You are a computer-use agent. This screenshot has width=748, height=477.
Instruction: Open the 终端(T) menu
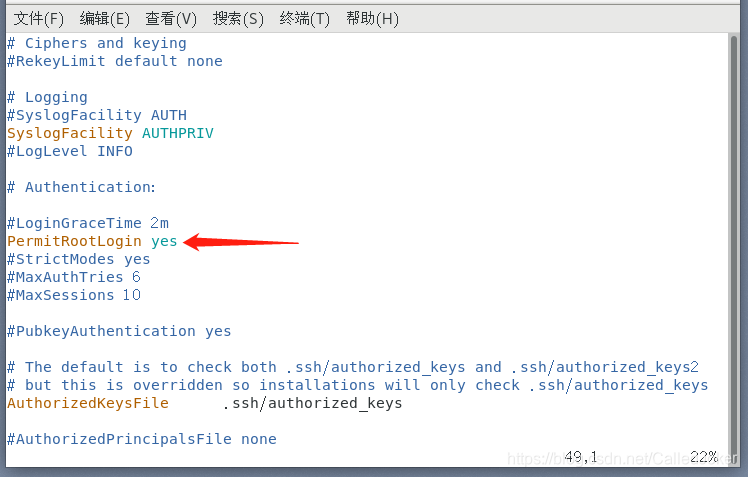point(305,18)
